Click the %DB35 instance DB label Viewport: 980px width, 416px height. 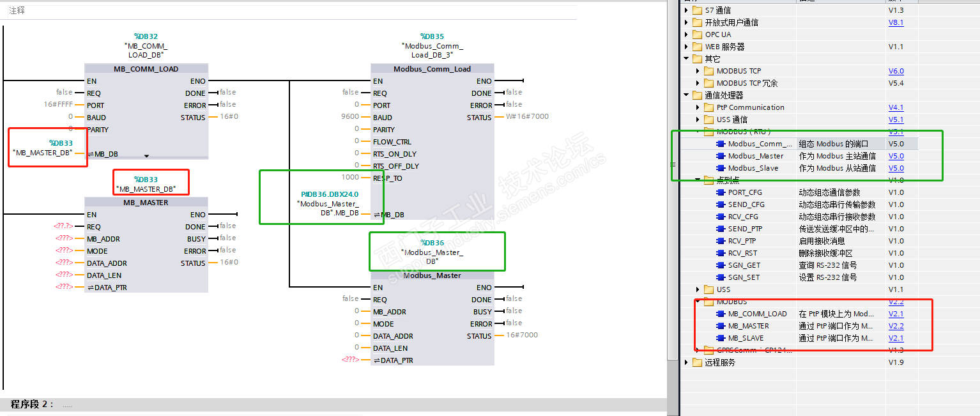point(432,36)
